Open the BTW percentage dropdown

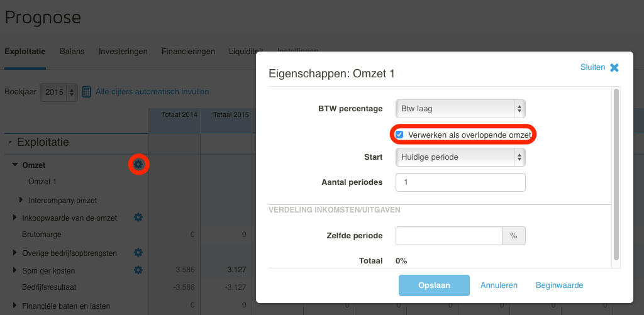pos(460,109)
